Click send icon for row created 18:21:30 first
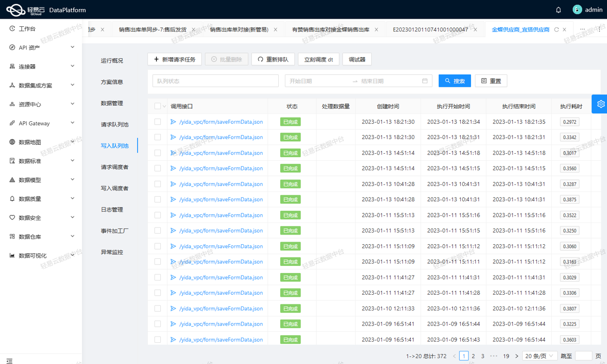Viewport: 607px width, 364px height. pyautogui.click(x=173, y=122)
